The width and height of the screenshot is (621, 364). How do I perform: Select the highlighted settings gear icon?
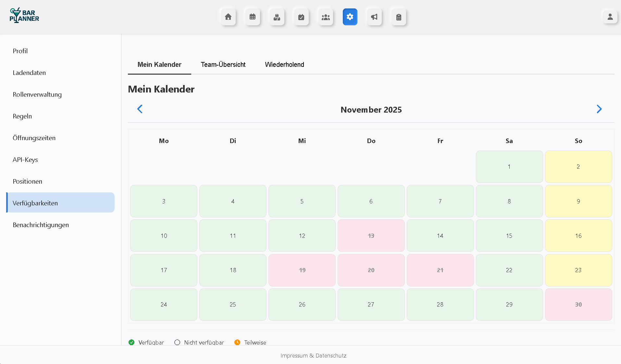click(350, 17)
